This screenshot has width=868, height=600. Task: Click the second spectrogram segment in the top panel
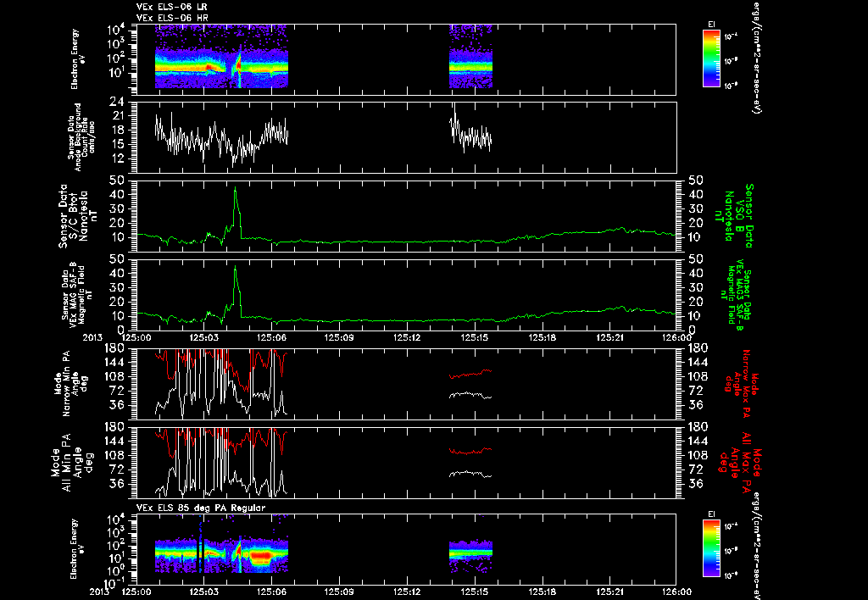coord(470,57)
